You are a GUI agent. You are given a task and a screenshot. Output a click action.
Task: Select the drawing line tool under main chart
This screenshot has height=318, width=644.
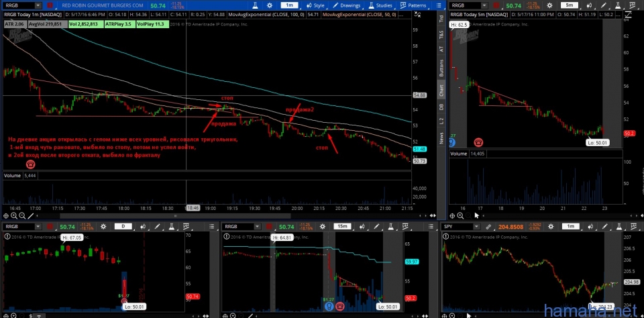pyautogui.click(x=30, y=216)
